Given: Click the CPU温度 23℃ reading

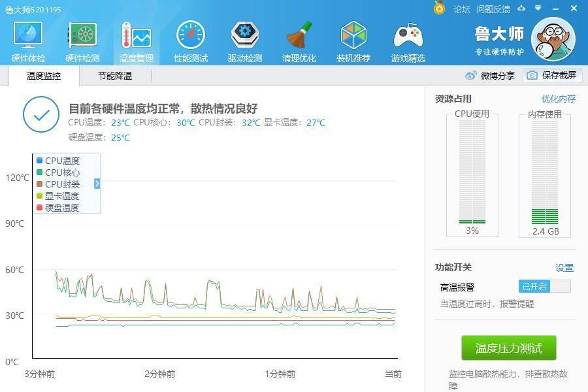Looking at the screenshot, I should click(99, 123).
